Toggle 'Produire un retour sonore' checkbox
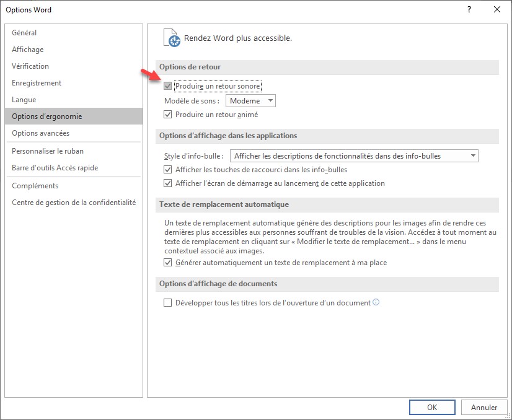512x420 pixels. tap(167, 86)
